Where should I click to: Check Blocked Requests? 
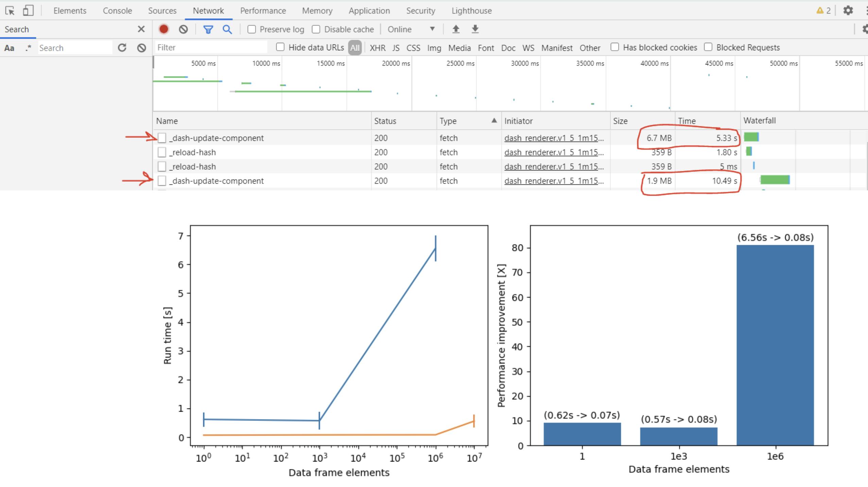pos(708,47)
